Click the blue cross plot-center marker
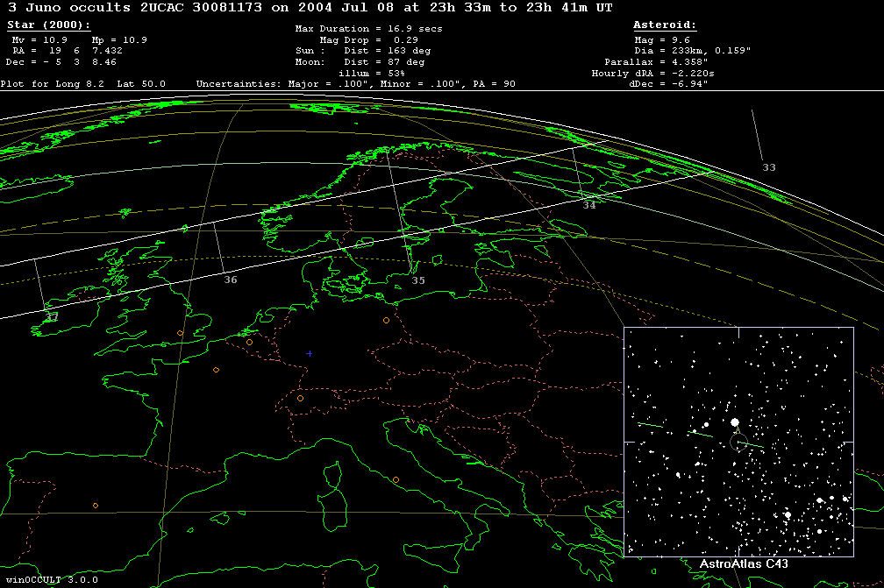Screen dimensions: 884x588 pos(309,353)
